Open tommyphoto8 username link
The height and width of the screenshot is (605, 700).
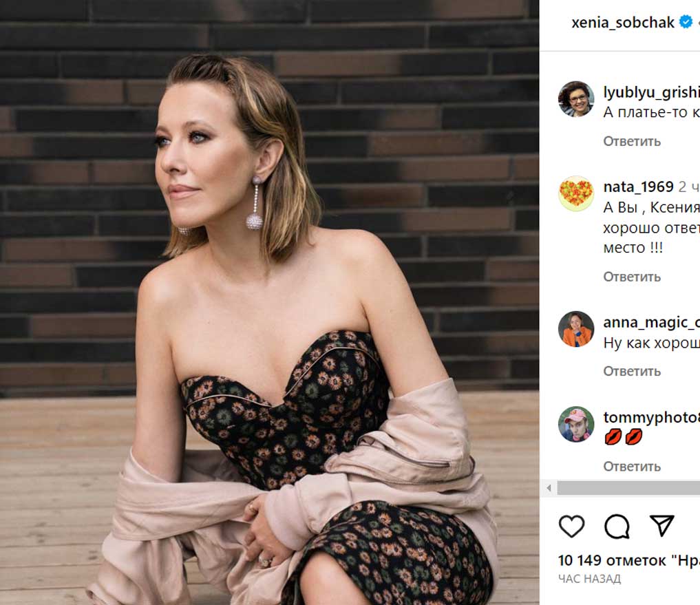[x=651, y=418]
